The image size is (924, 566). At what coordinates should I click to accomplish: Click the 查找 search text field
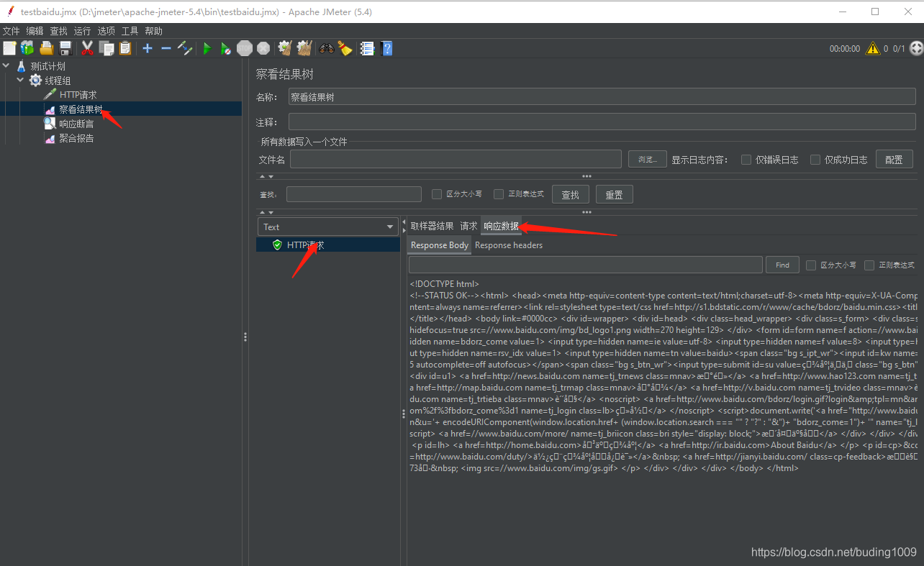tap(353, 194)
